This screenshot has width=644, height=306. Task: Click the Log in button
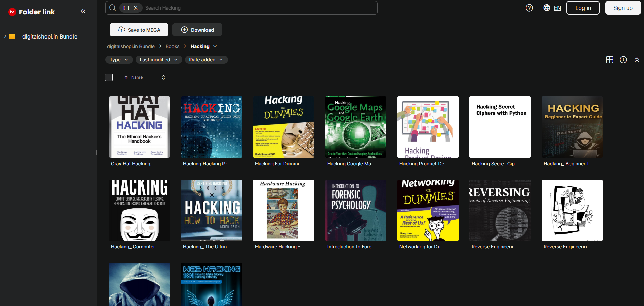click(583, 8)
